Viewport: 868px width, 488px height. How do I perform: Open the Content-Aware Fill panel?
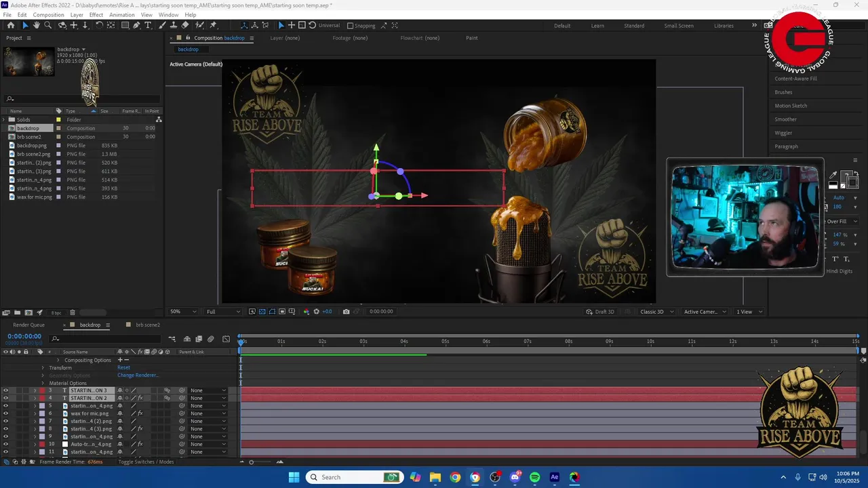coord(795,79)
